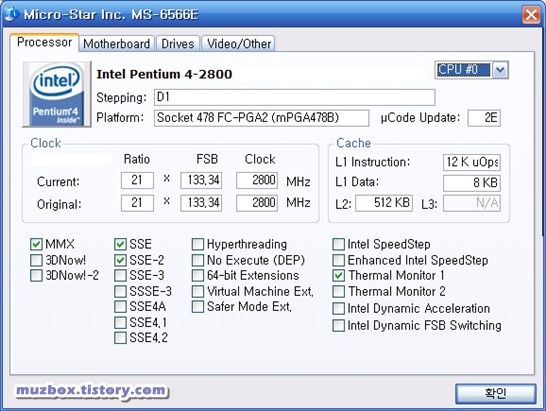Enable the SSE4A checkbox
546x411 pixels.
120,307
